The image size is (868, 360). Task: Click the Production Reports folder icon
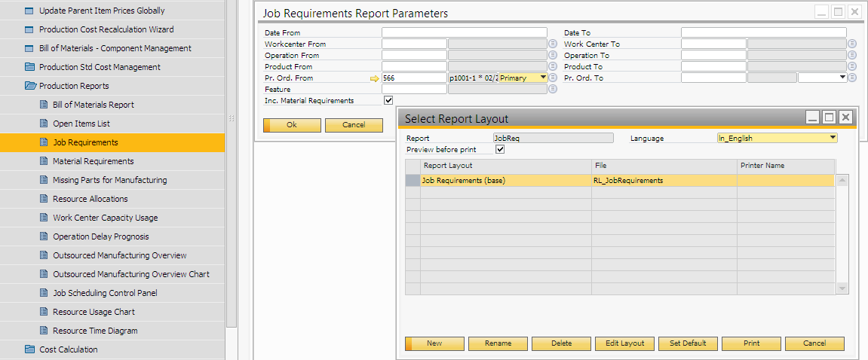click(30, 86)
